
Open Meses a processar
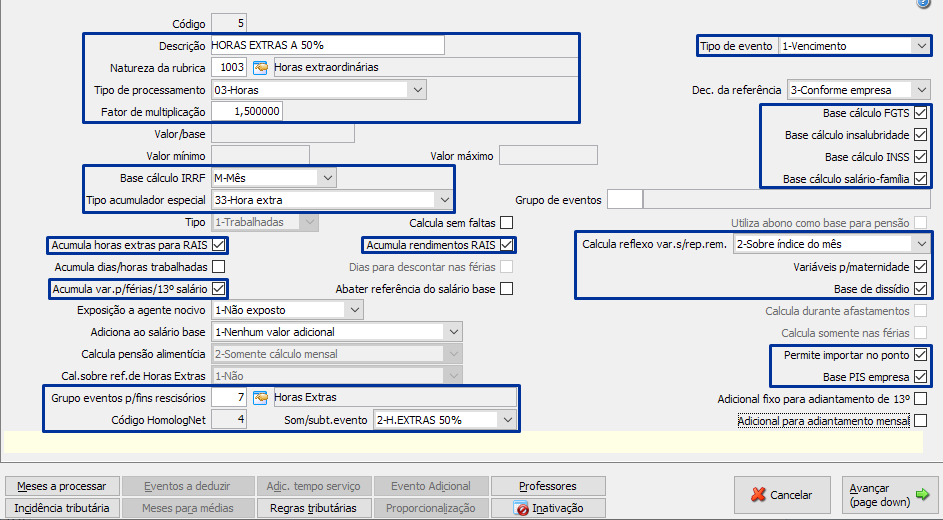click(x=61, y=486)
